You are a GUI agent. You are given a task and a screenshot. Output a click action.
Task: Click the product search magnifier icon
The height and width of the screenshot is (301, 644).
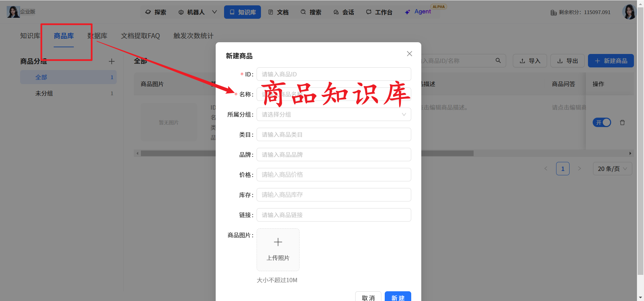[498, 61]
